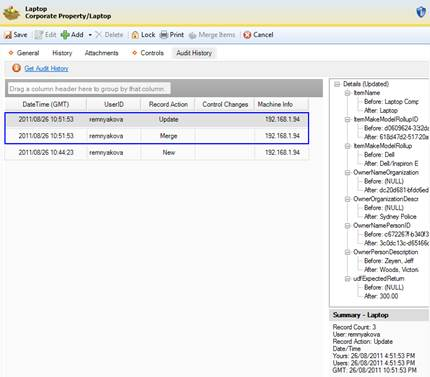Click the Summary - Laptop panel header
Viewport: 430px width, 377px height.
(379, 315)
